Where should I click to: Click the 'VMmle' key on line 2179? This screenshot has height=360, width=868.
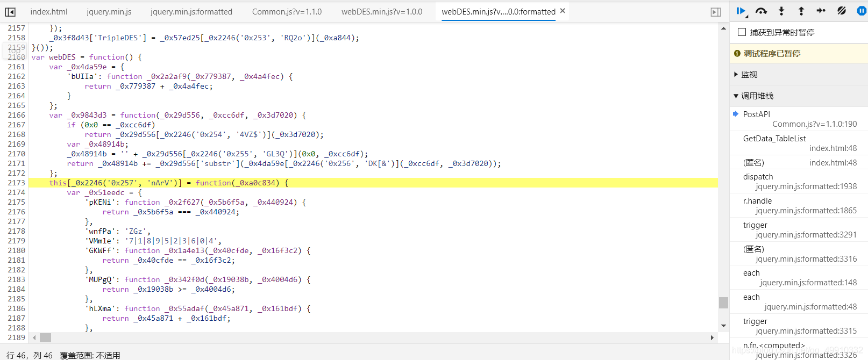point(100,241)
